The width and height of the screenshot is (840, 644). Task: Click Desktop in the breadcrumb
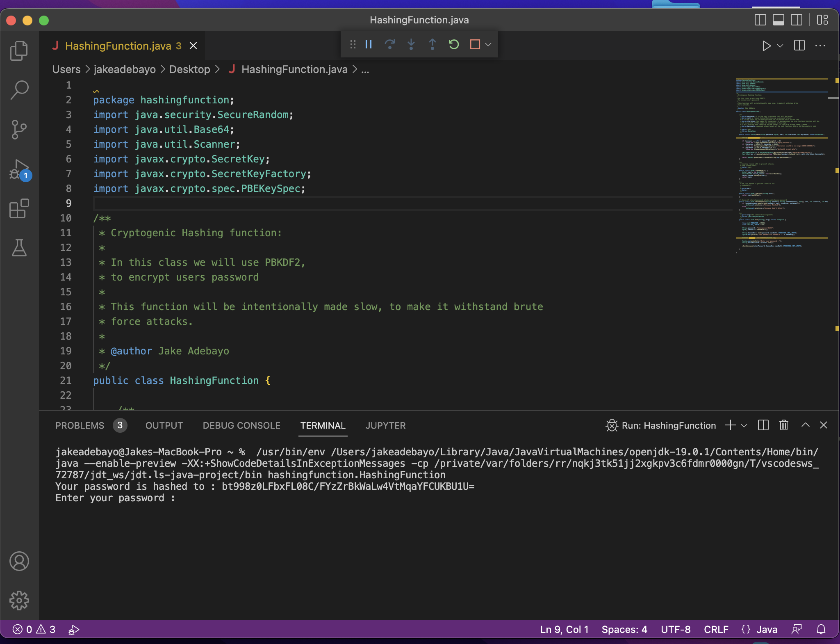[x=189, y=69]
